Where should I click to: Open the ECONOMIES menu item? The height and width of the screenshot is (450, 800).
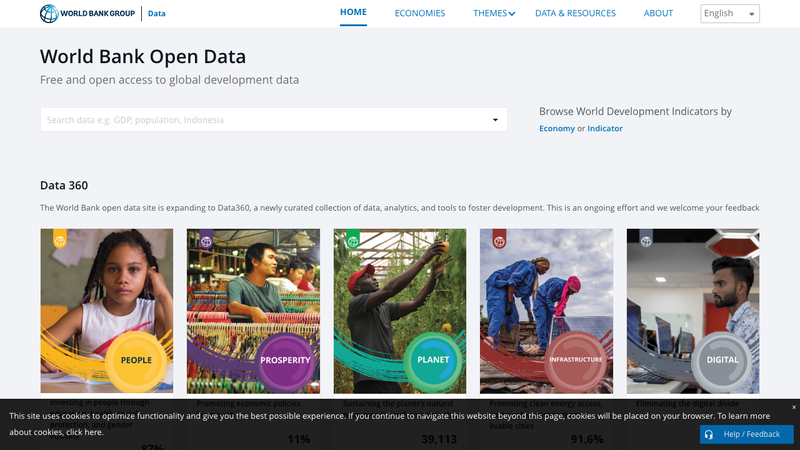click(x=419, y=13)
